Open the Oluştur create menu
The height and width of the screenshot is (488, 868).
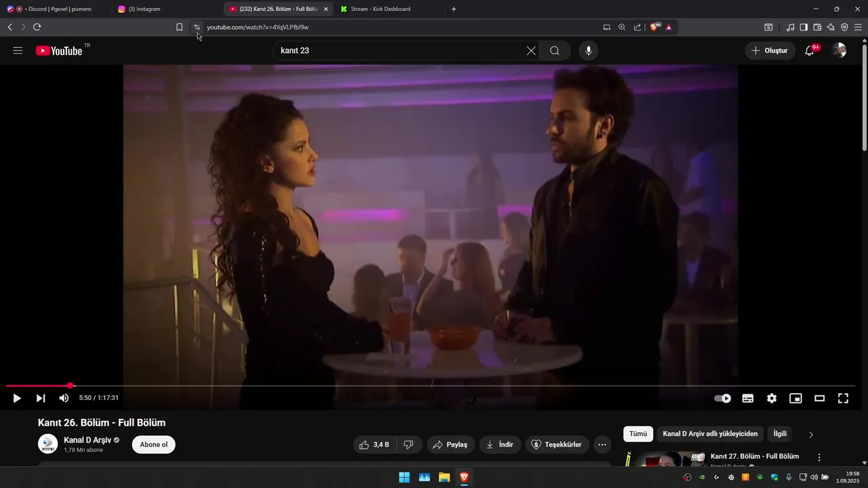click(770, 51)
